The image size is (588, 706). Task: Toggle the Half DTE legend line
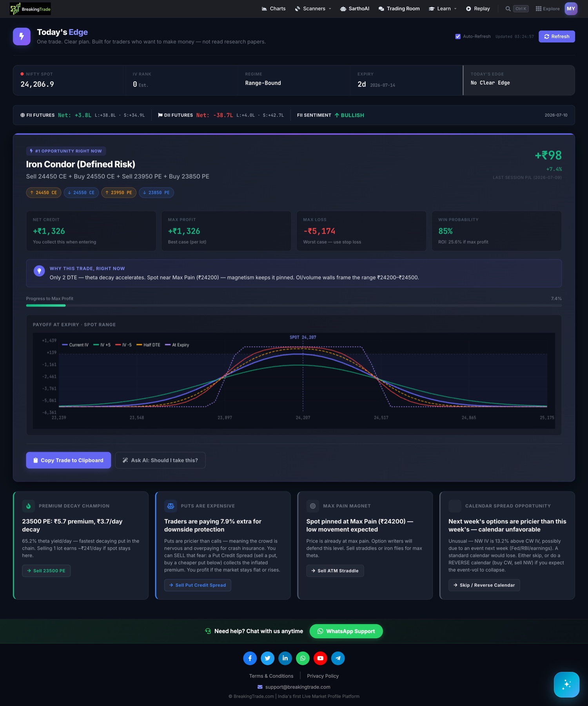coord(148,345)
